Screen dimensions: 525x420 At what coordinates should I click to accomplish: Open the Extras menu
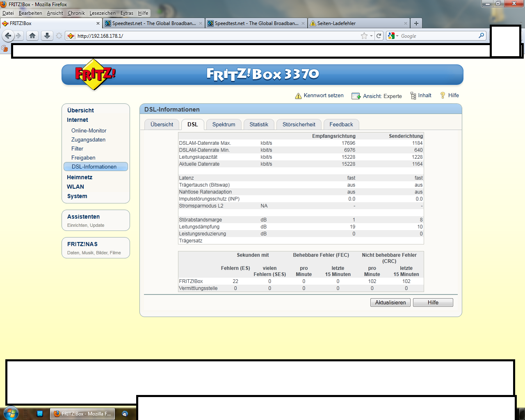tap(127, 13)
